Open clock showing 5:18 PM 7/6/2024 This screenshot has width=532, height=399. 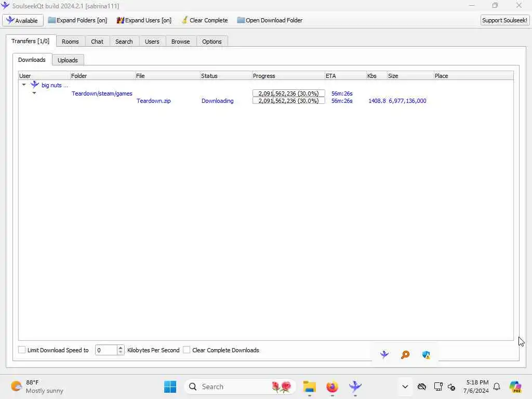pos(476,387)
